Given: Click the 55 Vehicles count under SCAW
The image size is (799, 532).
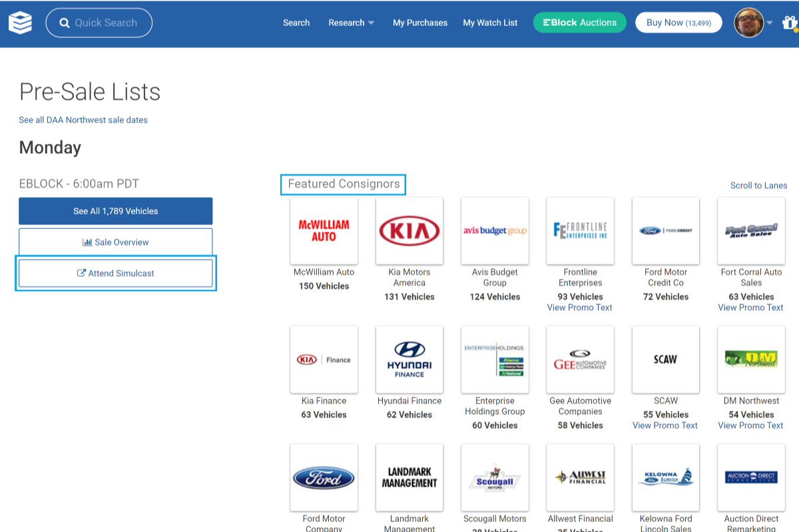Looking at the screenshot, I should [666, 415].
